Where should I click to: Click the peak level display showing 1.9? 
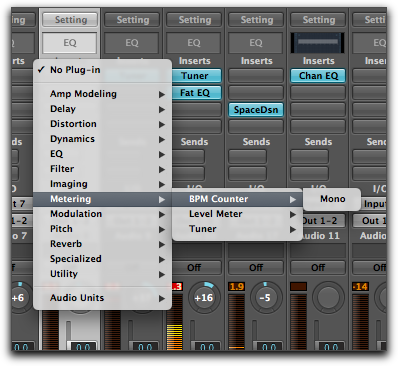(x=237, y=286)
